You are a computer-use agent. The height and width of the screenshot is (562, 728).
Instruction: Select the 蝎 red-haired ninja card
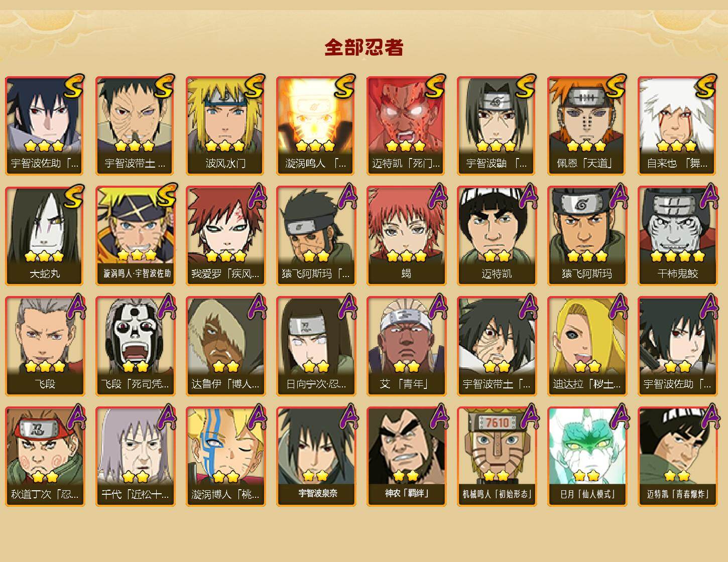[x=406, y=236]
